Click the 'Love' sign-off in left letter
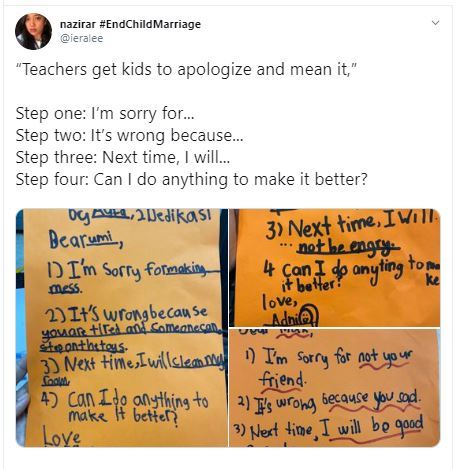The height and width of the screenshot is (469, 458). pyautogui.click(x=61, y=437)
